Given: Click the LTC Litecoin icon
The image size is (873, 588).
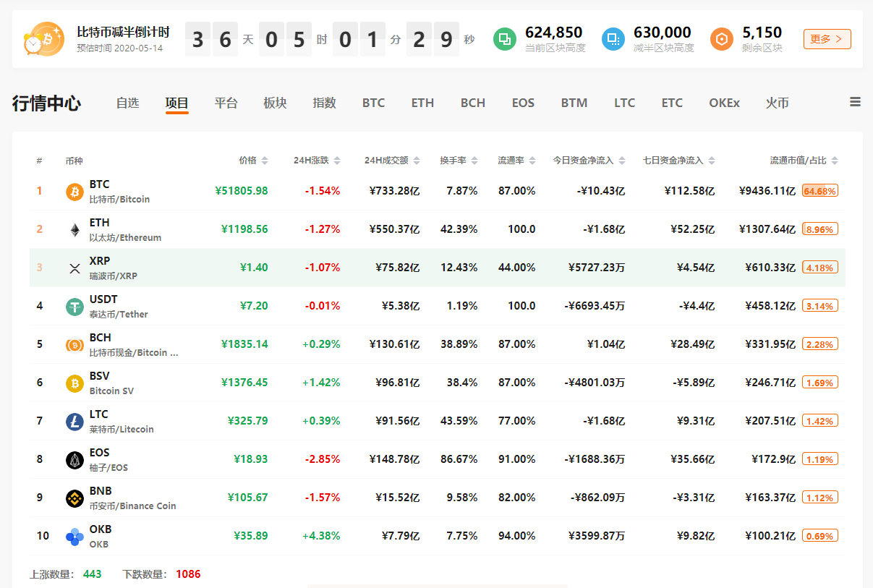Looking at the screenshot, I should (x=74, y=422).
